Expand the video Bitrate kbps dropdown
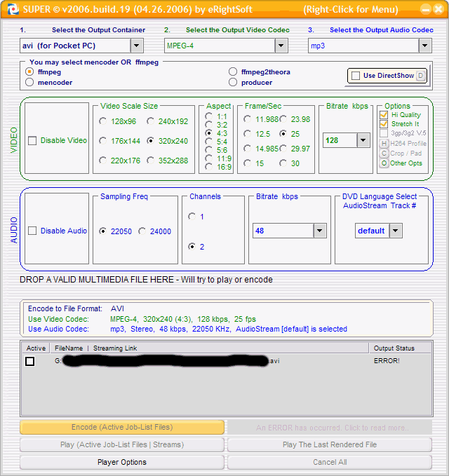This screenshot has height=476, width=449. (x=363, y=140)
